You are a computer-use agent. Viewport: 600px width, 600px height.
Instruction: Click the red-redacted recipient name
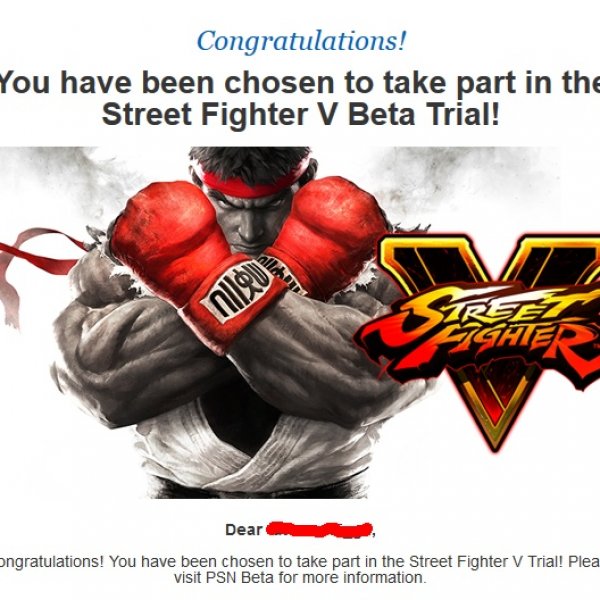pos(319,530)
